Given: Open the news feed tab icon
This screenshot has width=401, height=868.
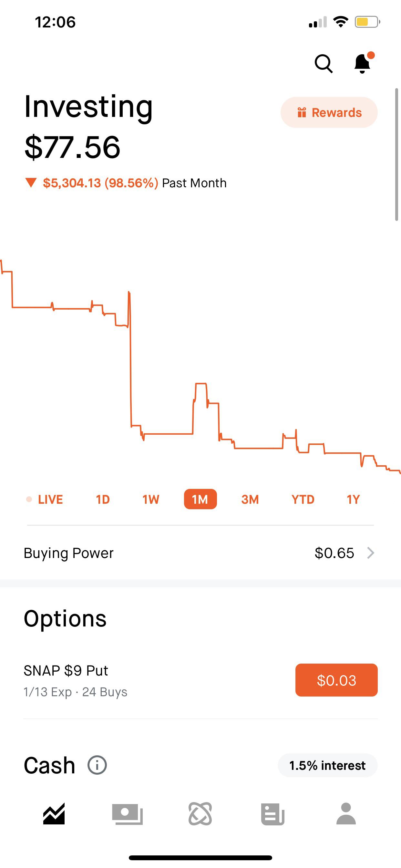Looking at the screenshot, I should pos(272,814).
